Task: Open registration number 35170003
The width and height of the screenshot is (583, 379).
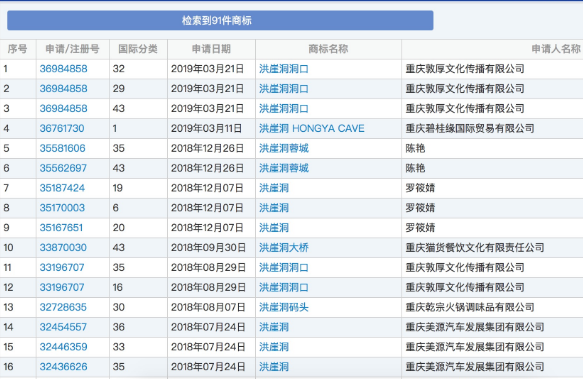Action: pos(62,208)
